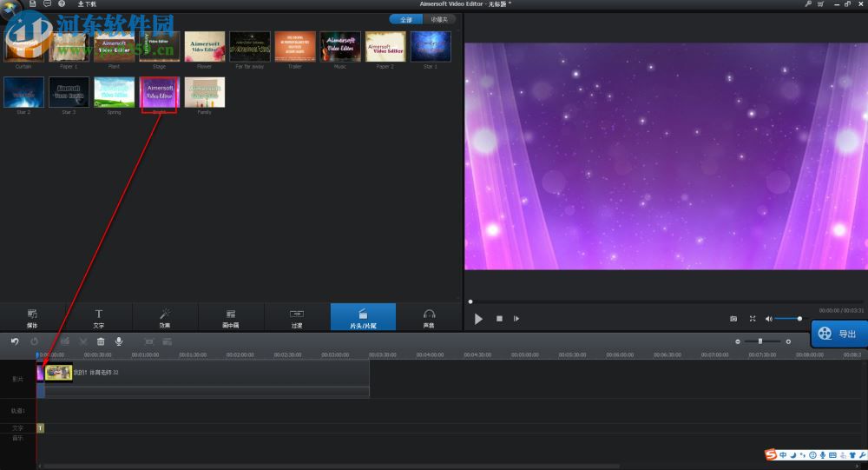868x470 pixels.
Task: Open the Sogou wrench settings icon
Action: pos(863,455)
